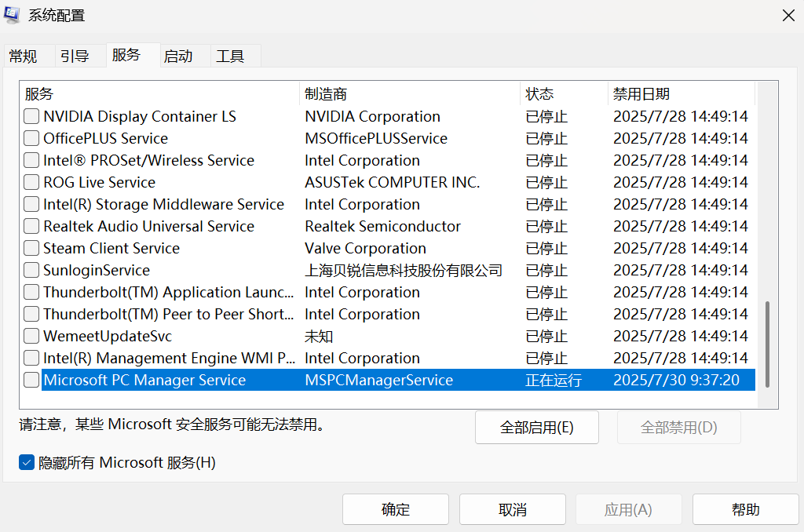Open help with the 帮助 button
804x532 pixels.
[746, 509]
